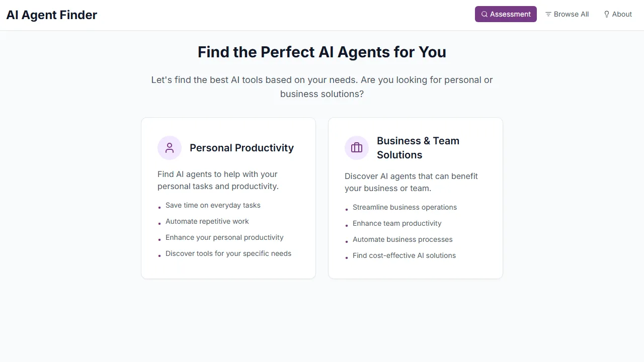This screenshot has height=362, width=644.
Task: Click the 'Streamline business operations' bullet
Action: pyautogui.click(x=405, y=207)
